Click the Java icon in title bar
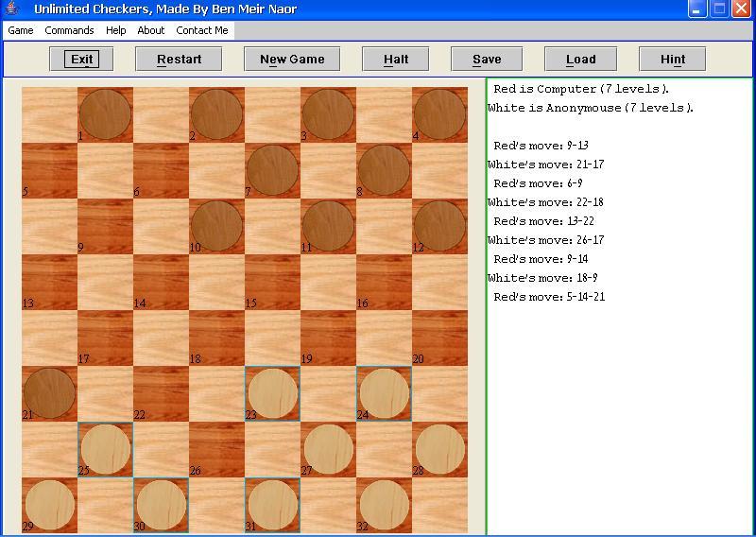 (12, 9)
